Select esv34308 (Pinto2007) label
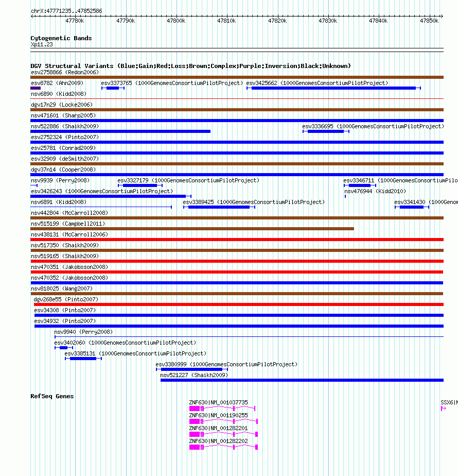The image size is (458, 476). (x=65, y=310)
